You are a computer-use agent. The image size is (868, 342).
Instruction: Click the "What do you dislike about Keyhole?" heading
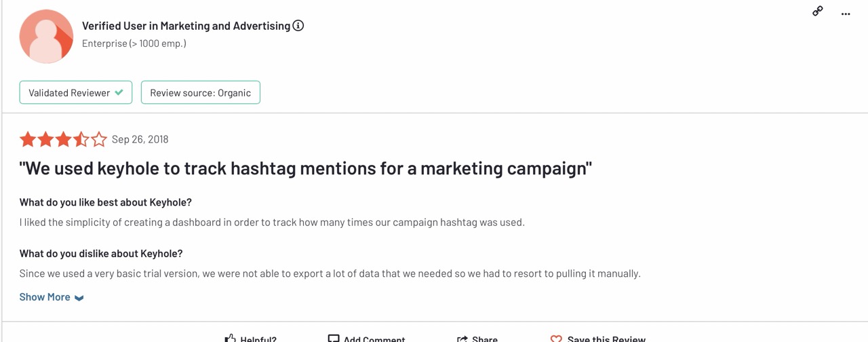point(101,254)
